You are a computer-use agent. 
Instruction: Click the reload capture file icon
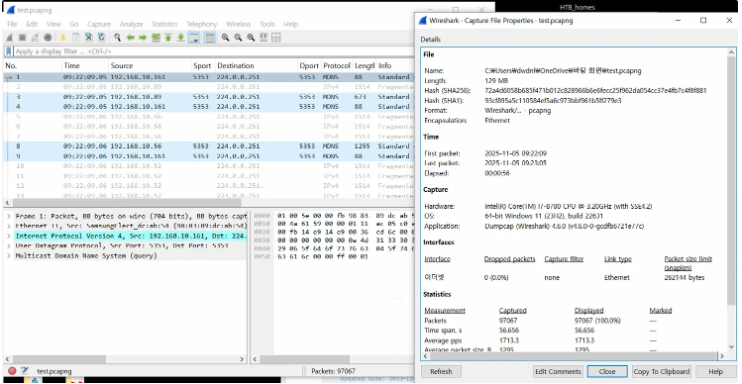(x=102, y=38)
